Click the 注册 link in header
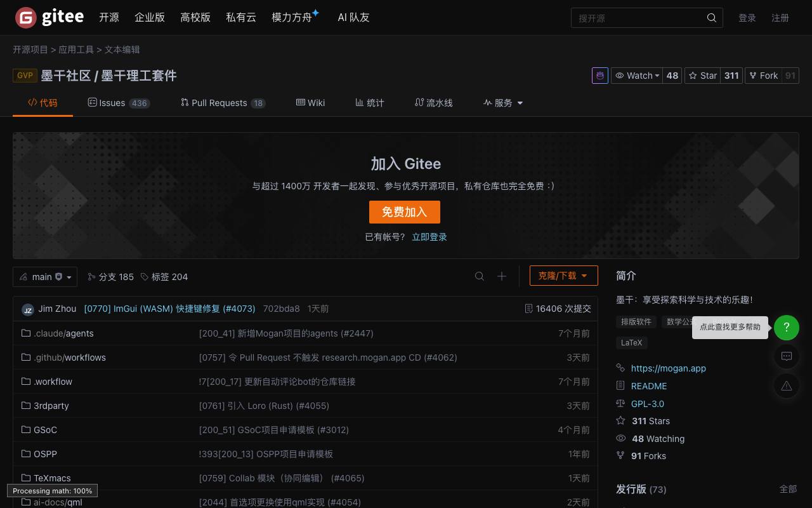Image resolution: width=812 pixels, height=508 pixels. click(x=780, y=18)
